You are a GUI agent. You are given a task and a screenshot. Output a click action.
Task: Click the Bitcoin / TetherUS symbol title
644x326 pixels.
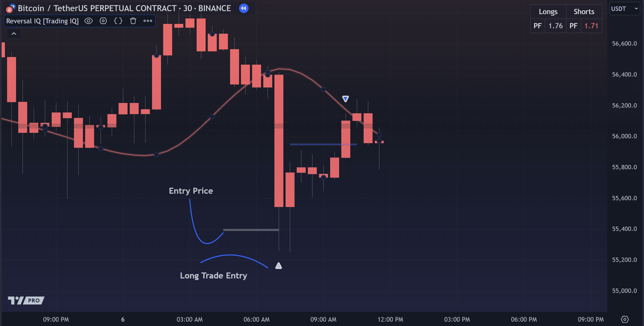tap(124, 8)
